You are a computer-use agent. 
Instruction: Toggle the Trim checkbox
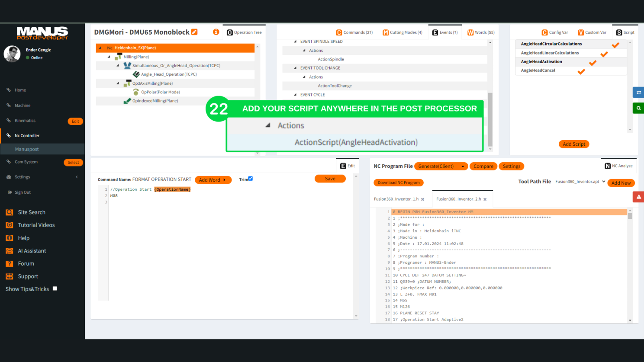coord(250,179)
